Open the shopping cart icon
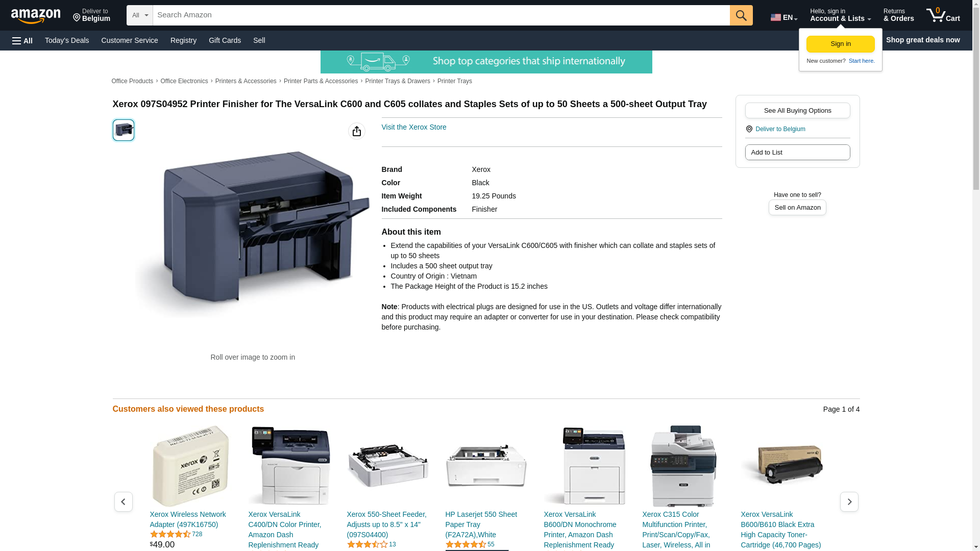The image size is (980, 551). [943, 15]
